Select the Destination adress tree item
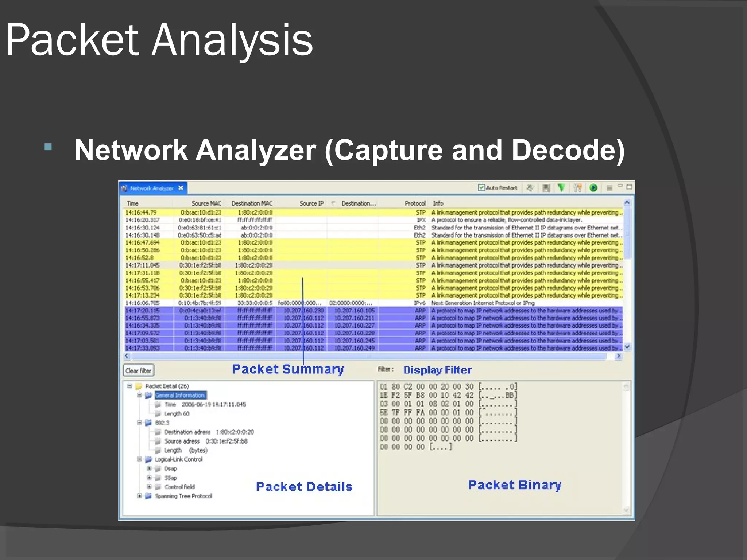The height and width of the screenshot is (560, 747). tap(209, 432)
